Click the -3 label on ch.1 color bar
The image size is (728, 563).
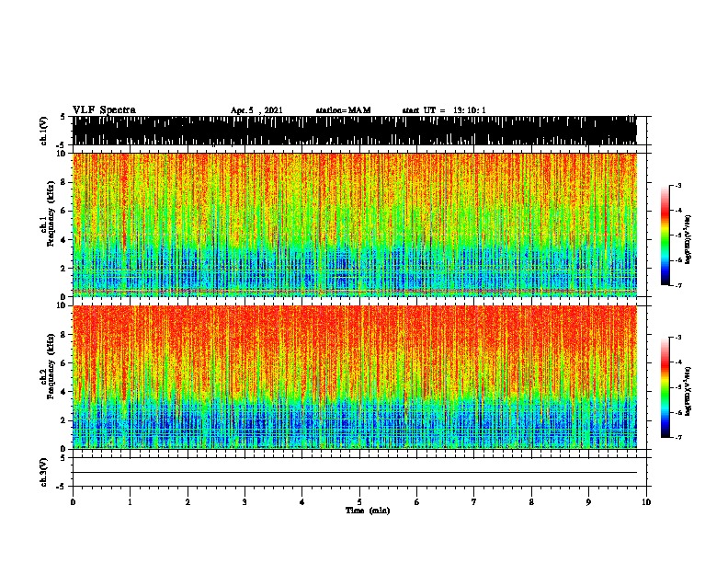click(678, 185)
